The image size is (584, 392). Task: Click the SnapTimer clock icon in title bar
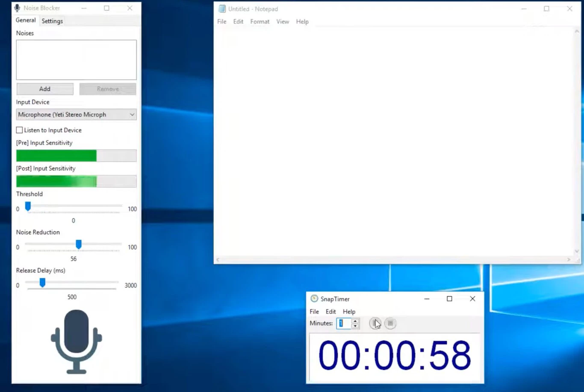pyautogui.click(x=314, y=299)
